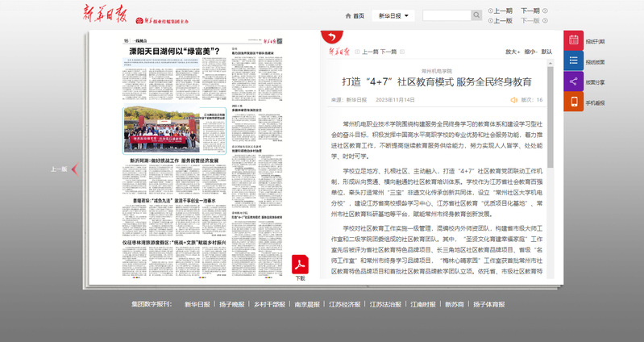Go to homepage via 首页 link
This screenshot has height=342, width=644.
coord(355,15)
